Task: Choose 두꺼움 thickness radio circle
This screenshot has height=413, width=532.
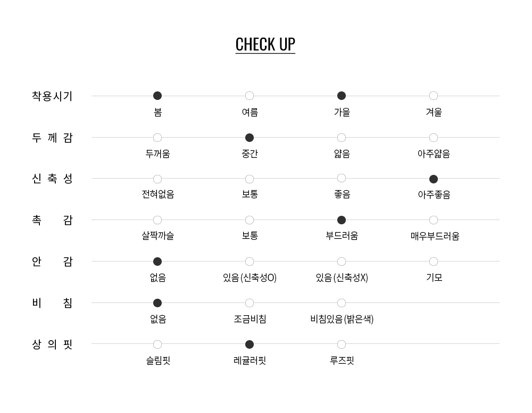Action: point(157,138)
